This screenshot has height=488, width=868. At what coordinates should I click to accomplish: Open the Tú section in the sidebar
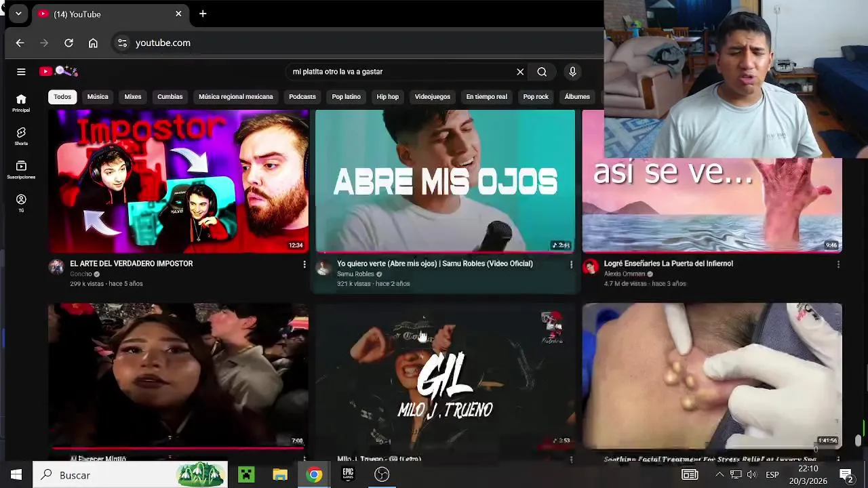[x=21, y=203]
